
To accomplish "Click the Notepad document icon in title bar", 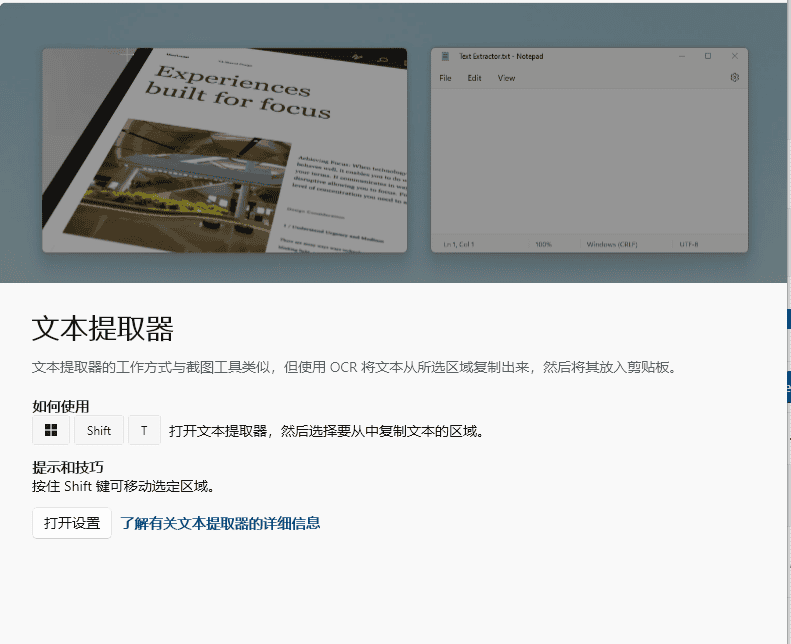I will tap(445, 56).
